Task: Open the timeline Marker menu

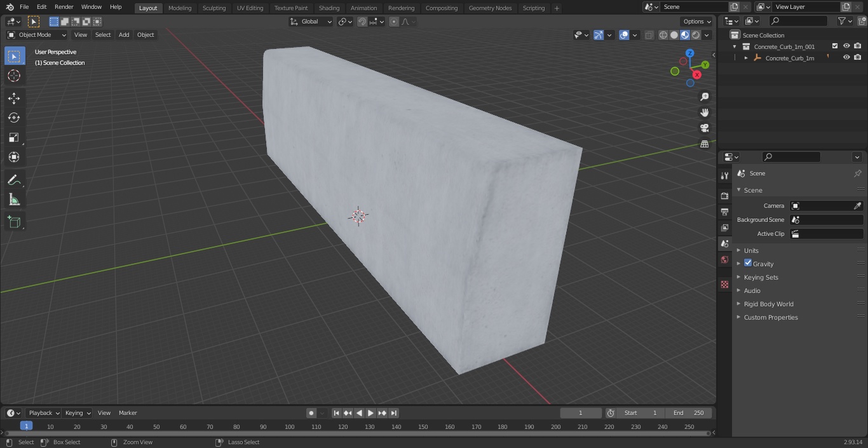Action: click(128, 413)
